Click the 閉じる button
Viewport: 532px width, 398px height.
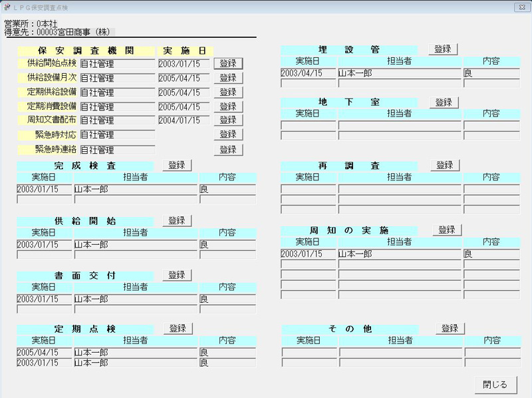[495, 385]
